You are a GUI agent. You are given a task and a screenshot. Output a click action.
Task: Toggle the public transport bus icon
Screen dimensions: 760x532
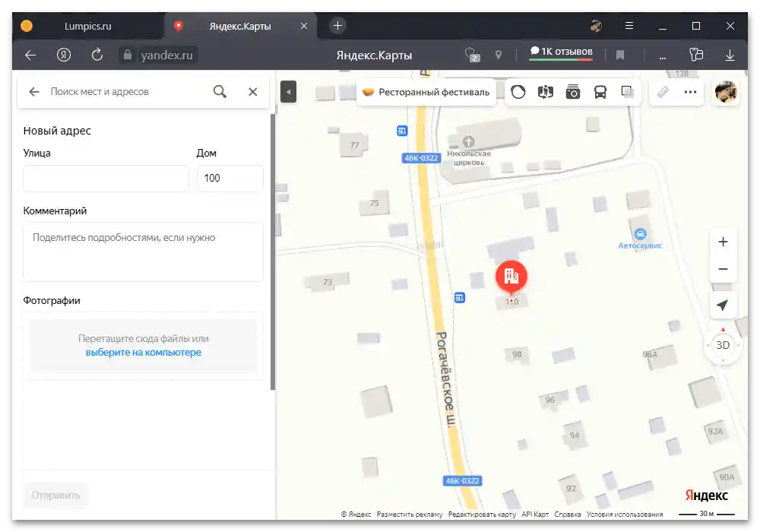pyautogui.click(x=600, y=91)
